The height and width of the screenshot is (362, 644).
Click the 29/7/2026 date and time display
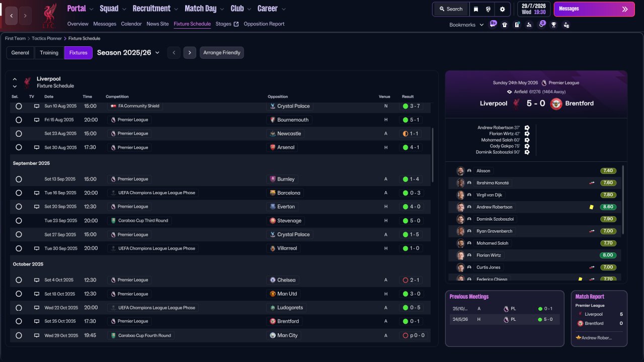pos(534,9)
